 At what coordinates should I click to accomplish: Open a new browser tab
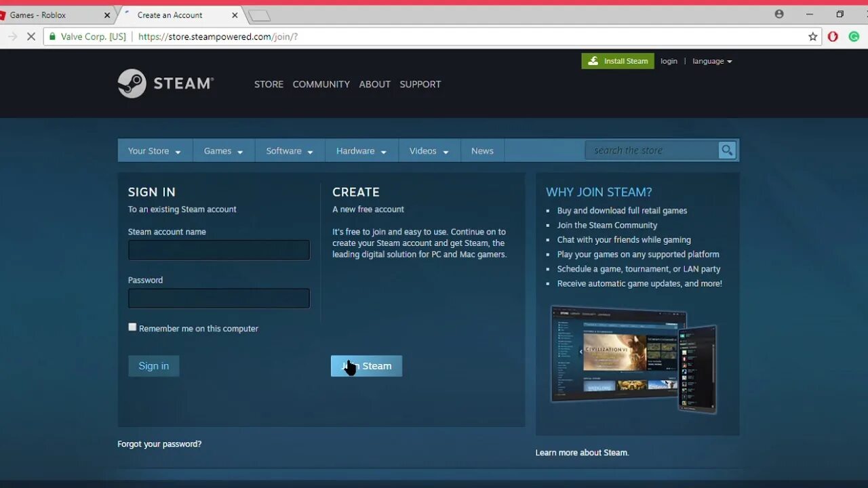pyautogui.click(x=259, y=16)
